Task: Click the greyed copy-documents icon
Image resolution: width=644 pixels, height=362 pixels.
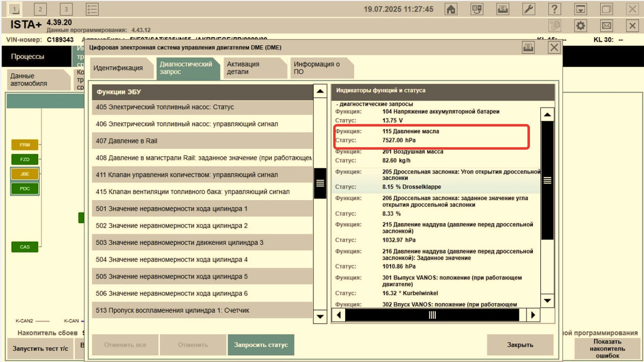Action: click(x=554, y=25)
